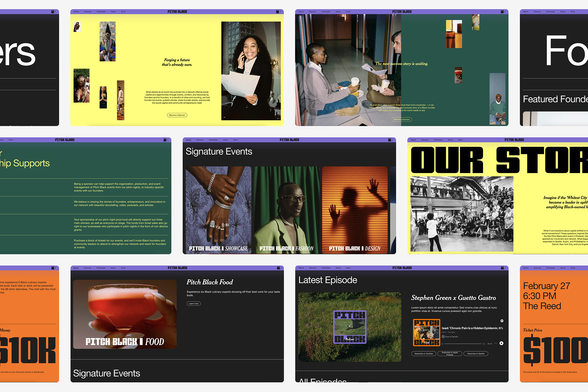The width and height of the screenshot is (588, 392).
Task: Click Subscribe on Apple Podcast button
Action: click(450, 354)
